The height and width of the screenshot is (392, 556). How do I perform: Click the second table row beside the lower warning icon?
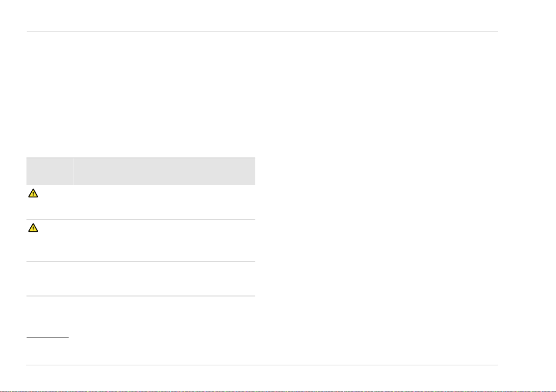(141, 240)
